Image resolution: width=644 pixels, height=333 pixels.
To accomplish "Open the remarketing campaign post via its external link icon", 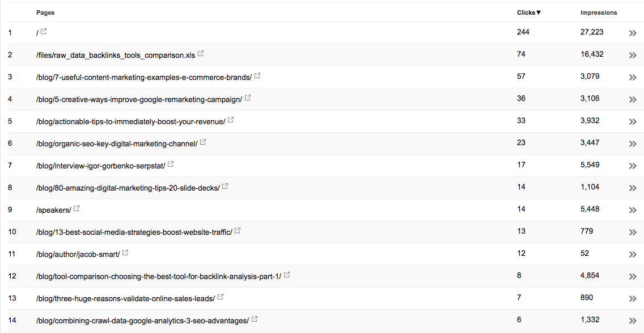I will click(x=247, y=98).
